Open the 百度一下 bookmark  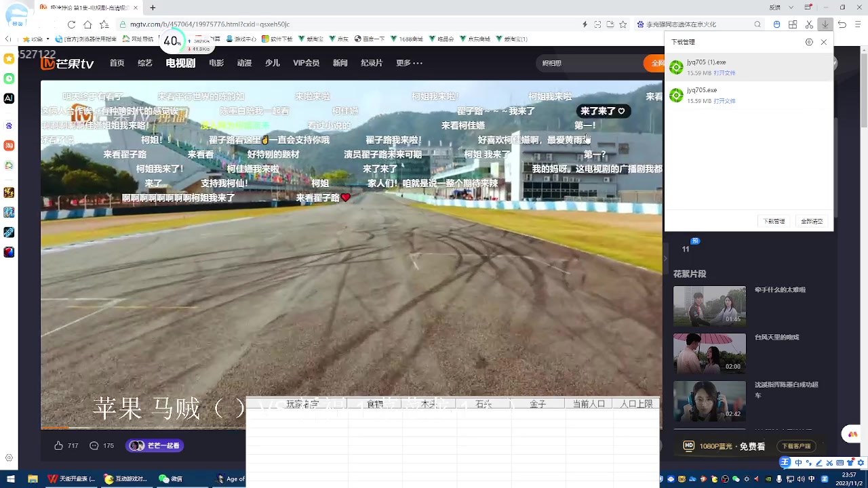pyautogui.click(x=370, y=39)
